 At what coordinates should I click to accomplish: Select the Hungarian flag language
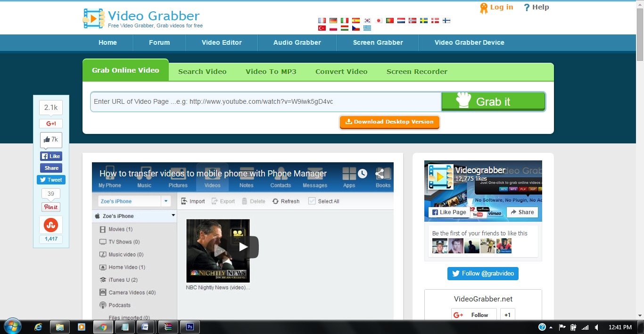pyautogui.click(x=345, y=28)
